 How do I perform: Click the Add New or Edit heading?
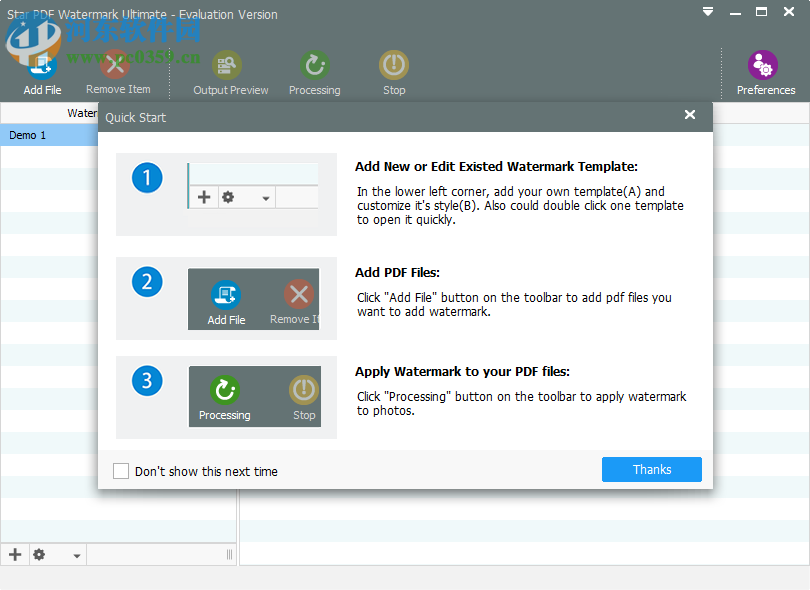click(x=496, y=167)
